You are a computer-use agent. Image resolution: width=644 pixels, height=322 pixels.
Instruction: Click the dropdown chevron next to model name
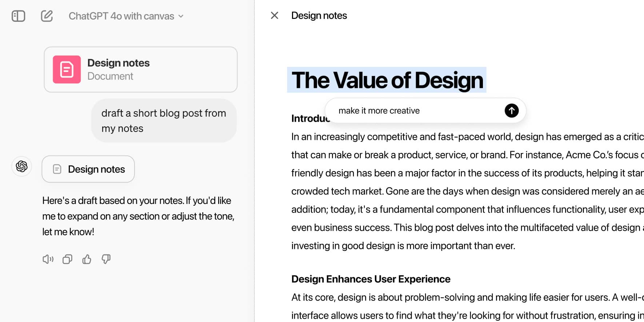point(181,16)
